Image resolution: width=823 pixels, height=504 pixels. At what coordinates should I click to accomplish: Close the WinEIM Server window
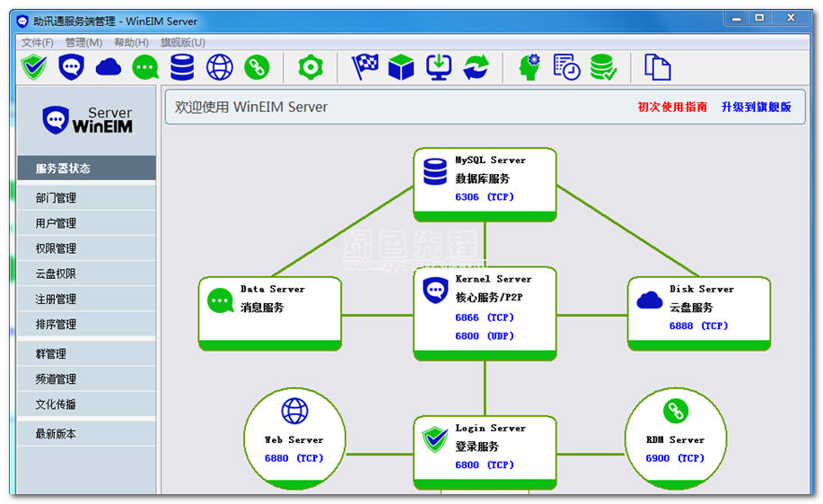pyautogui.click(x=791, y=18)
